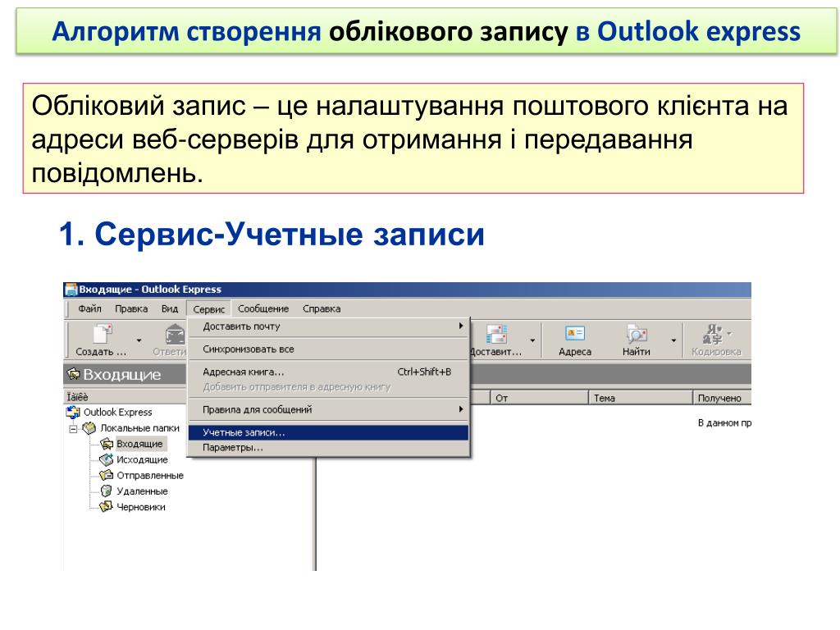840x630 pixels.
Task: Click the Outlook Express window title icon
Action: pos(71,290)
